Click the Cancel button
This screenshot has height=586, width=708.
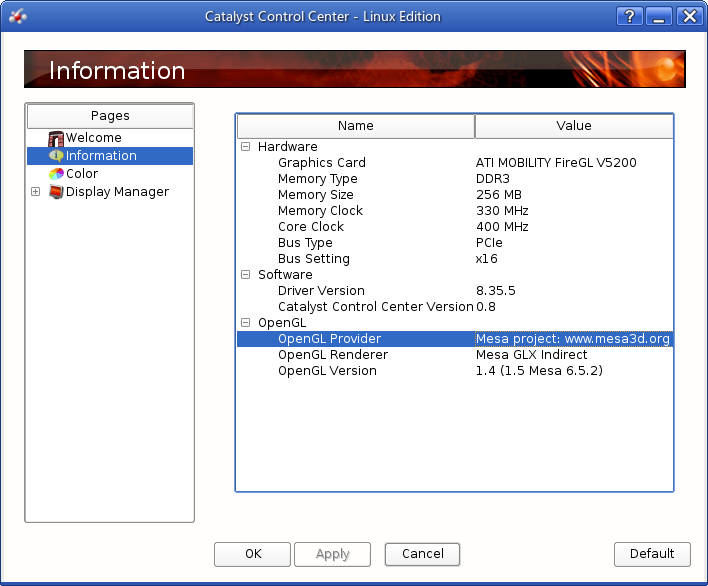tap(423, 554)
